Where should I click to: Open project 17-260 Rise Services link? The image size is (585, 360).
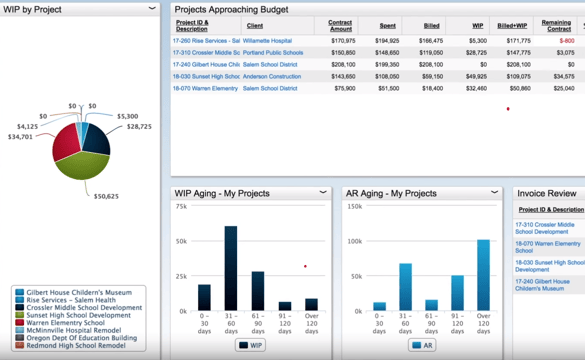pyautogui.click(x=206, y=41)
